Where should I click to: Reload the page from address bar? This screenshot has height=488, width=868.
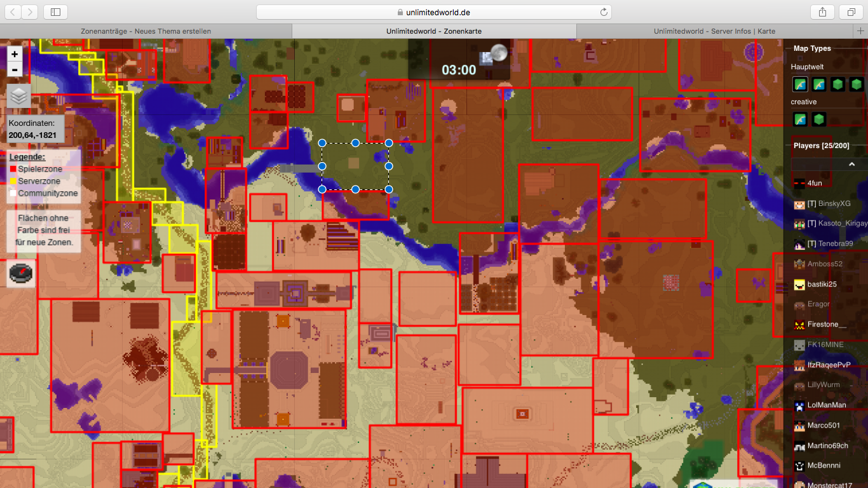click(604, 12)
